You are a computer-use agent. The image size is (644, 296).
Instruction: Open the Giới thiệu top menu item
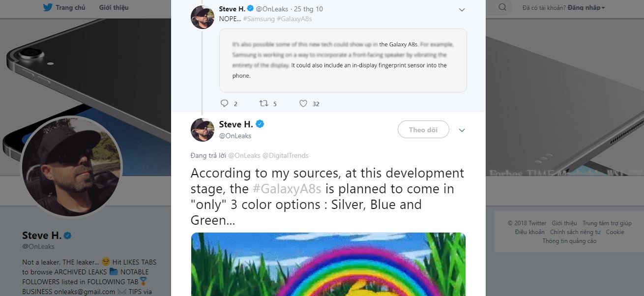[x=114, y=7]
